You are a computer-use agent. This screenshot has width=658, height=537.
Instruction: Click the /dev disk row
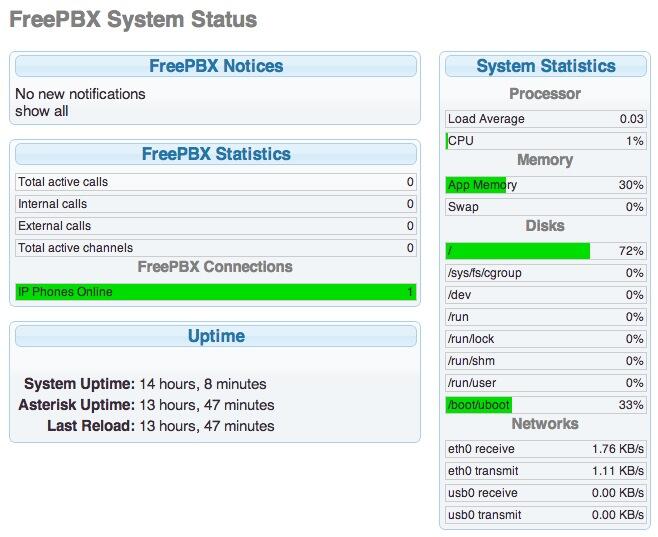pos(546,295)
